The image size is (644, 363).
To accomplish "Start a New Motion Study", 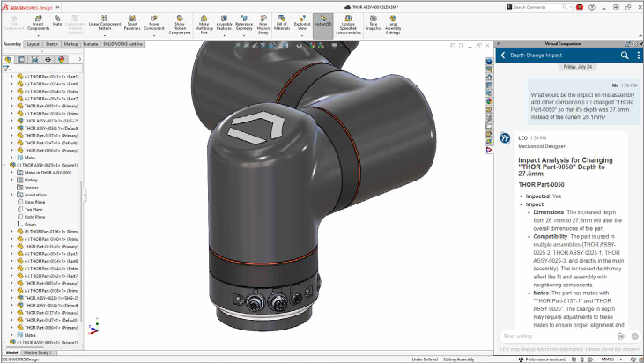I will 263,25.
